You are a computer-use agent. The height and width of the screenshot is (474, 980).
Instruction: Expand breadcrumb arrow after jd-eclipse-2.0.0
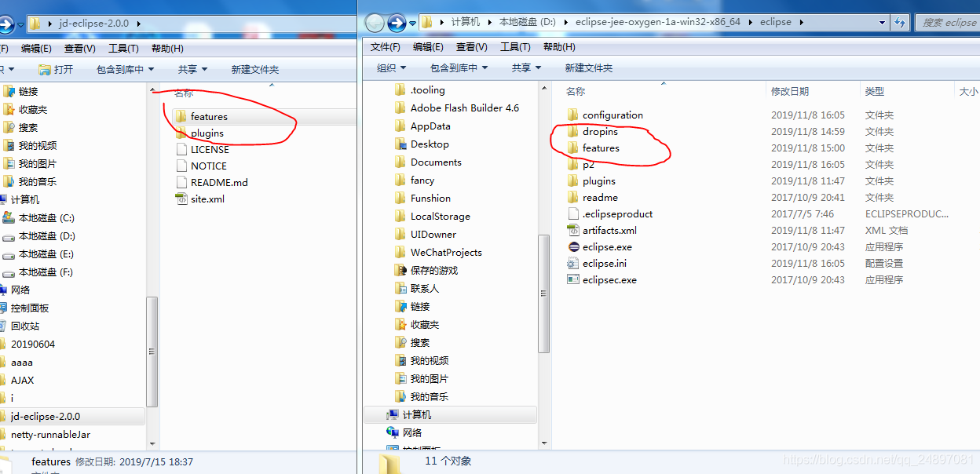click(x=139, y=24)
